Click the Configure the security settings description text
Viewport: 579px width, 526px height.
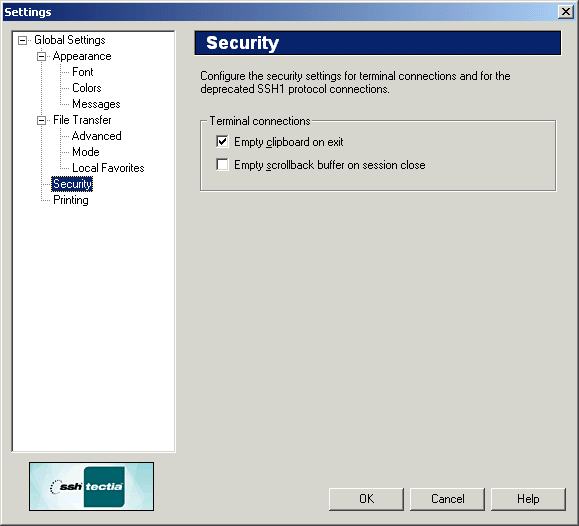(x=355, y=82)
